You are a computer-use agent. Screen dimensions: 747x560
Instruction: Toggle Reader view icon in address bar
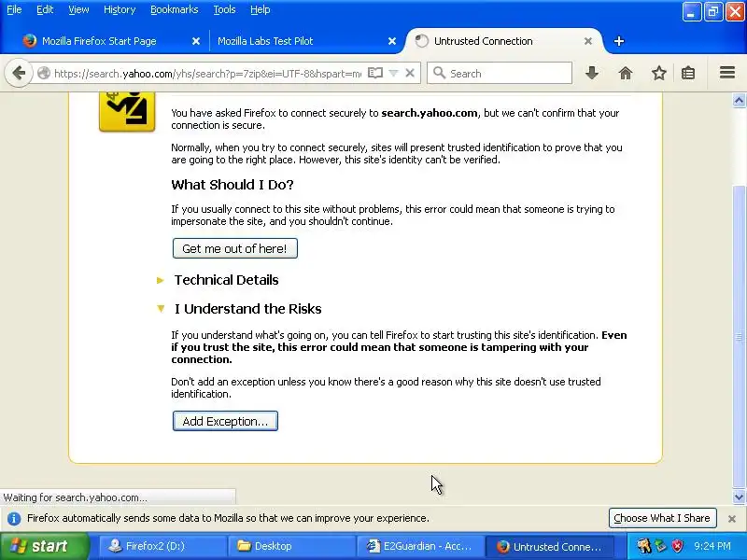click(375, 73)
